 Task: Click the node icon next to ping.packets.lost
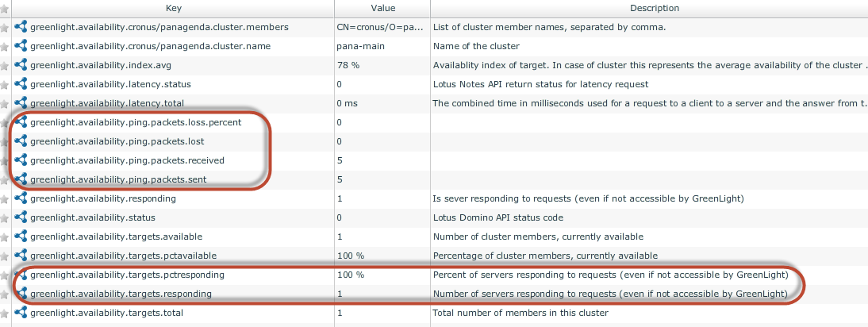[21, 141]
